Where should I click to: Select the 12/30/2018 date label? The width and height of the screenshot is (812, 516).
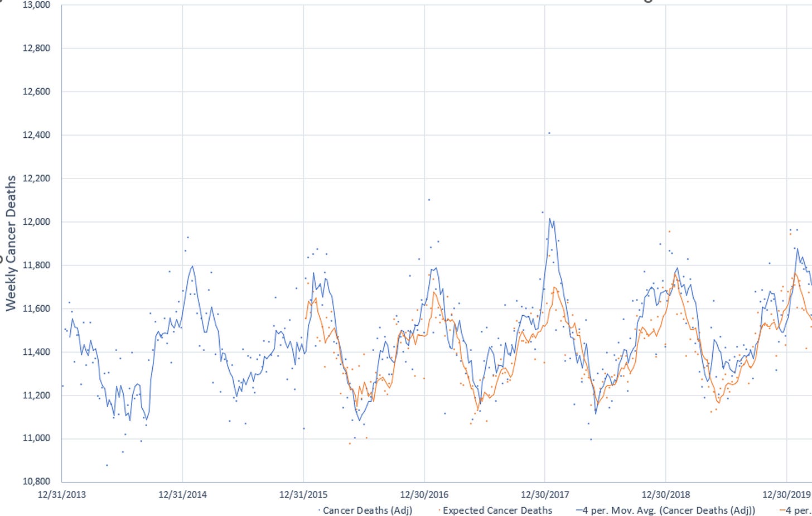click(666, 495)
